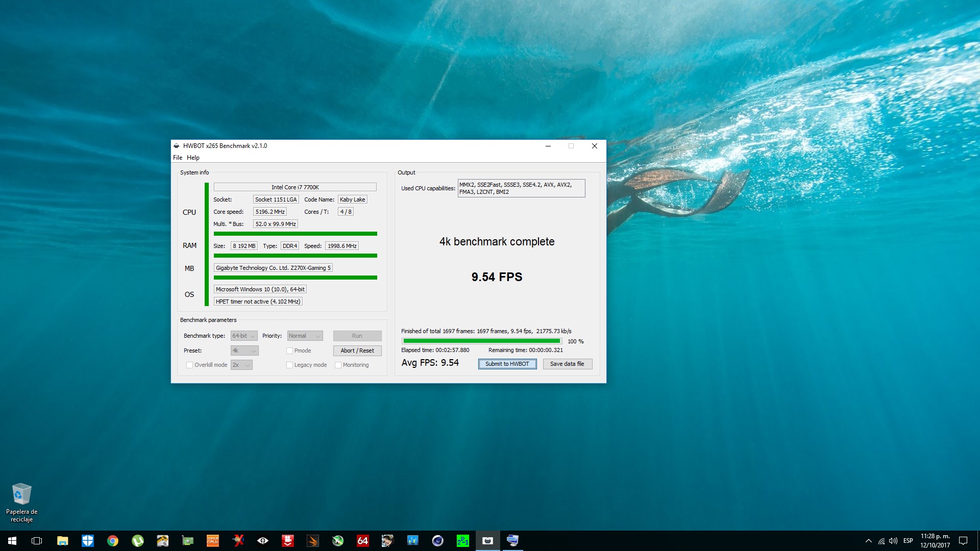Minimize the HWBOT x265 Benchmark window
This screenshot has height=551, width=980.
point(548,146)
